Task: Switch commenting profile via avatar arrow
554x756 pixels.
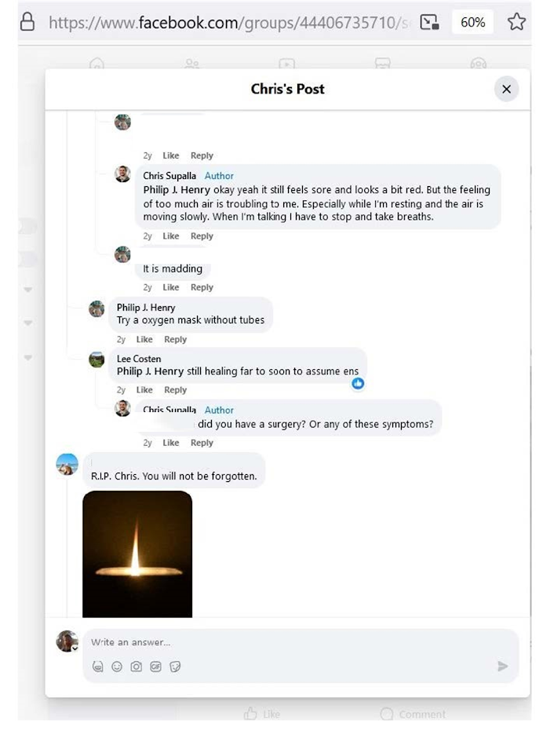Action: (75, 648)
